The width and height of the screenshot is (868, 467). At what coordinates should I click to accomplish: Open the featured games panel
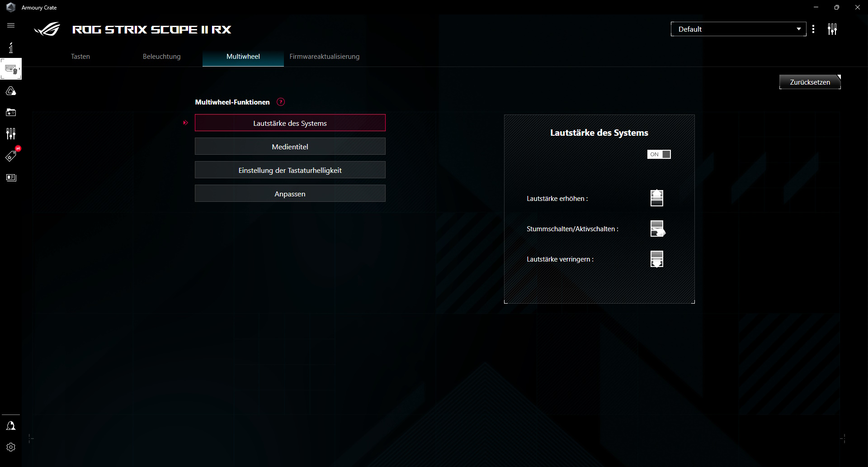point(11,112)
